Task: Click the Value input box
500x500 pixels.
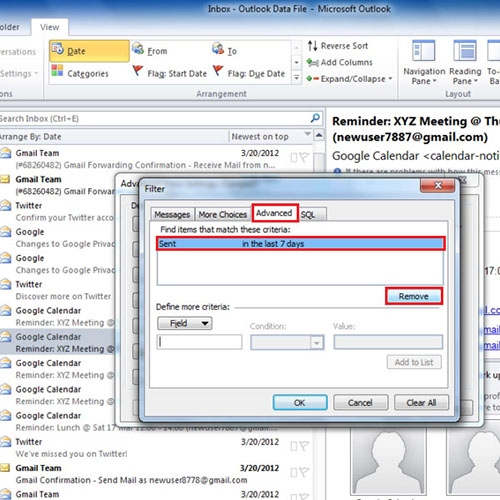Action: tap(388, 342)
